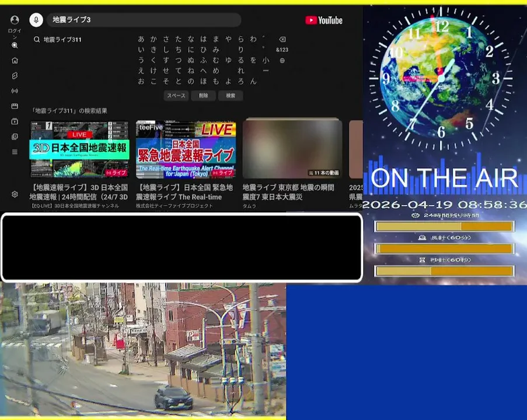Image resolution: width=527 pixels, height=420 pixels.
Task: Activate the microphone voice search button
Action: (36, 20)
